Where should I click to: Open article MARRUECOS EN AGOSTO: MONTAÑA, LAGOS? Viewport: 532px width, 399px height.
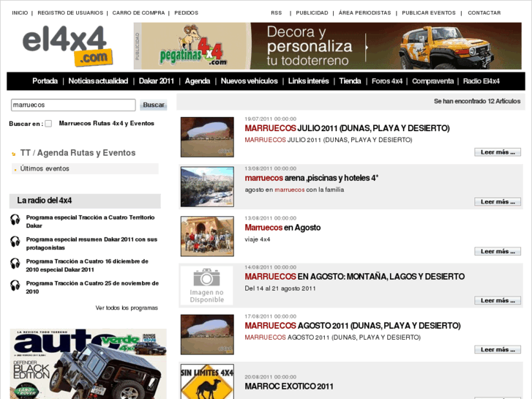355,277
